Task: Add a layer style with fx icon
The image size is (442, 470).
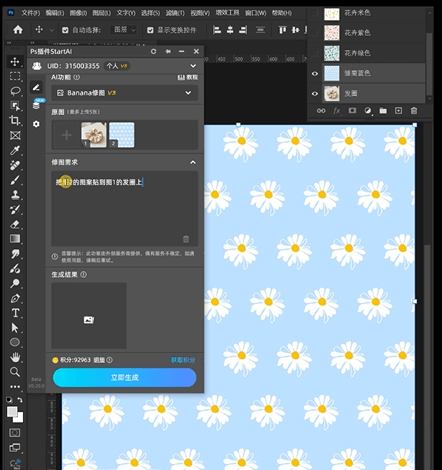Action: pos(337,111)
